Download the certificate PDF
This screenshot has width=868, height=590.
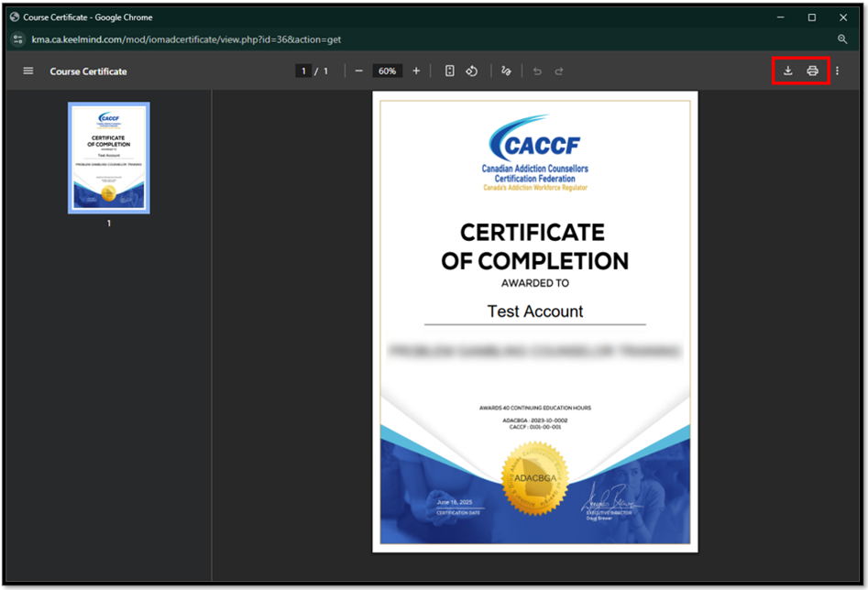click(787, 71)
